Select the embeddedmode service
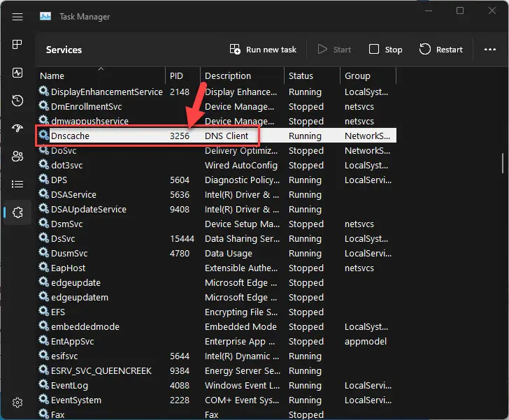This screenshot has width=509, height=420. [216, 326]
